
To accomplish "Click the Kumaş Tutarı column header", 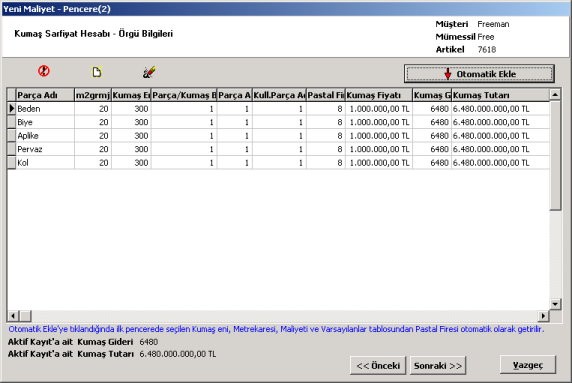I will (x=500, y=95).
